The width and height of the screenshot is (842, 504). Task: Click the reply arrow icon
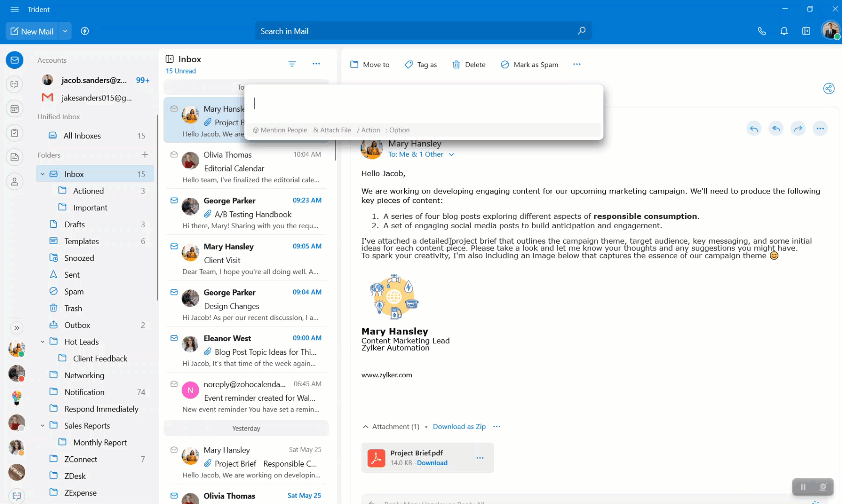tap(754, 129)
